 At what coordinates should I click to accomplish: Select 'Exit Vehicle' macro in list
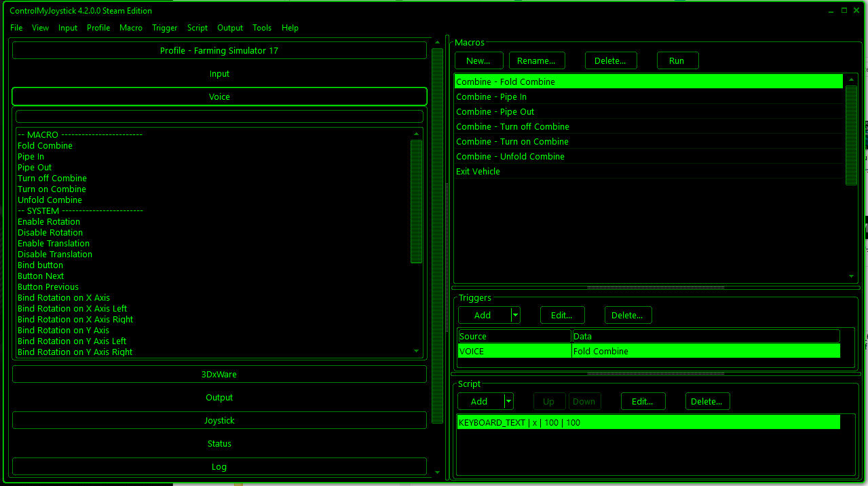tap(478, 171)
